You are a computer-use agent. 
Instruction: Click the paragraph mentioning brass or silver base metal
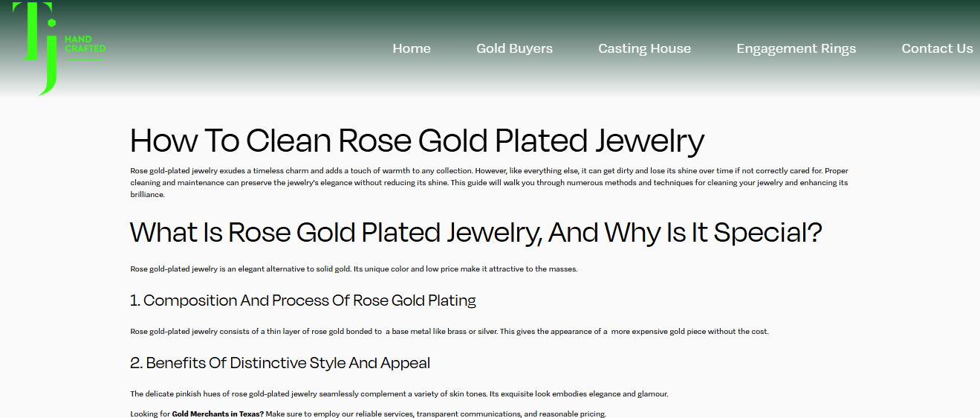(450, 332)
